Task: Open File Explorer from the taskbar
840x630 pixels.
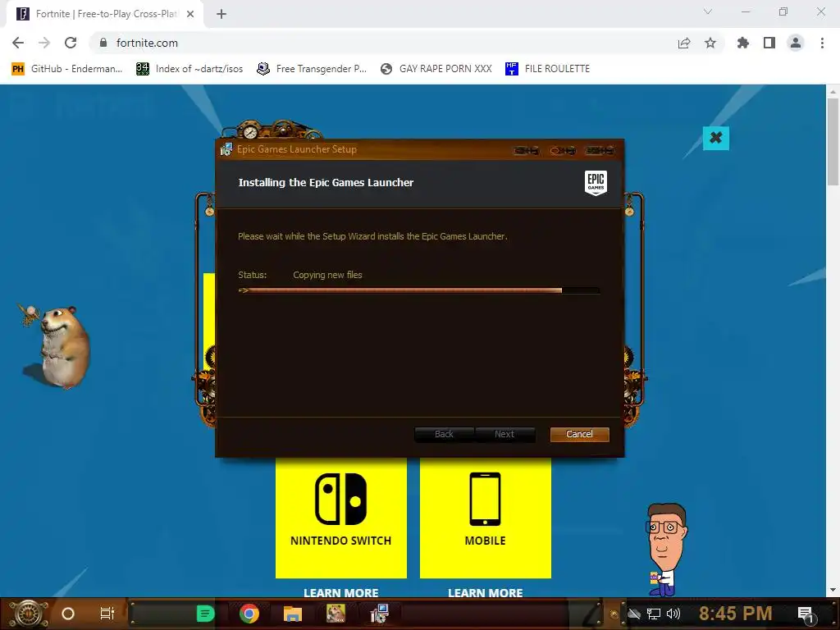Action: [x=293, y=614]
